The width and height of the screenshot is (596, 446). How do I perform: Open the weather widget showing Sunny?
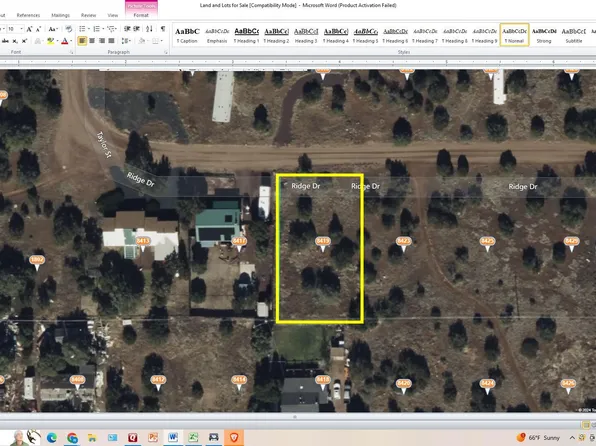(x=538, y=438)
